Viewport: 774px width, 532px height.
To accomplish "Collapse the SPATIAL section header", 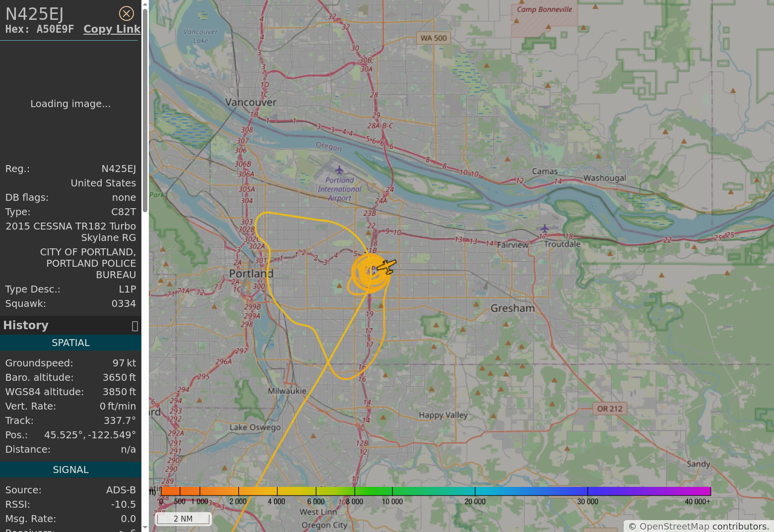I will 70,343.
